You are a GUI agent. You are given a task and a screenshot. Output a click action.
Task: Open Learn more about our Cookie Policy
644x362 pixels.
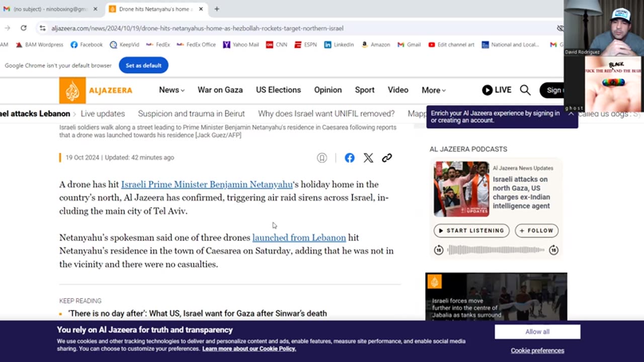pos(249,349)
